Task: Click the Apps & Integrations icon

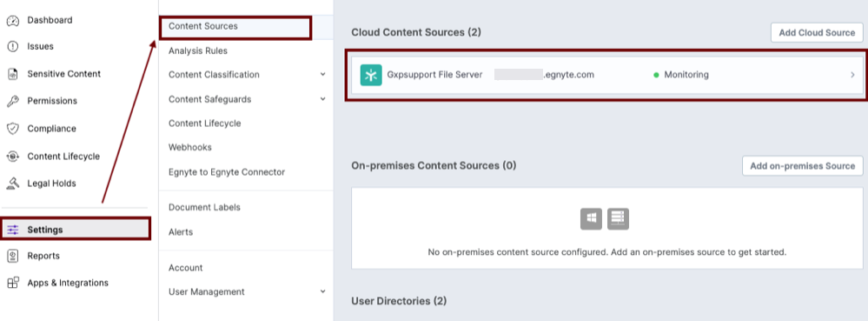Action: coord(13,283)
